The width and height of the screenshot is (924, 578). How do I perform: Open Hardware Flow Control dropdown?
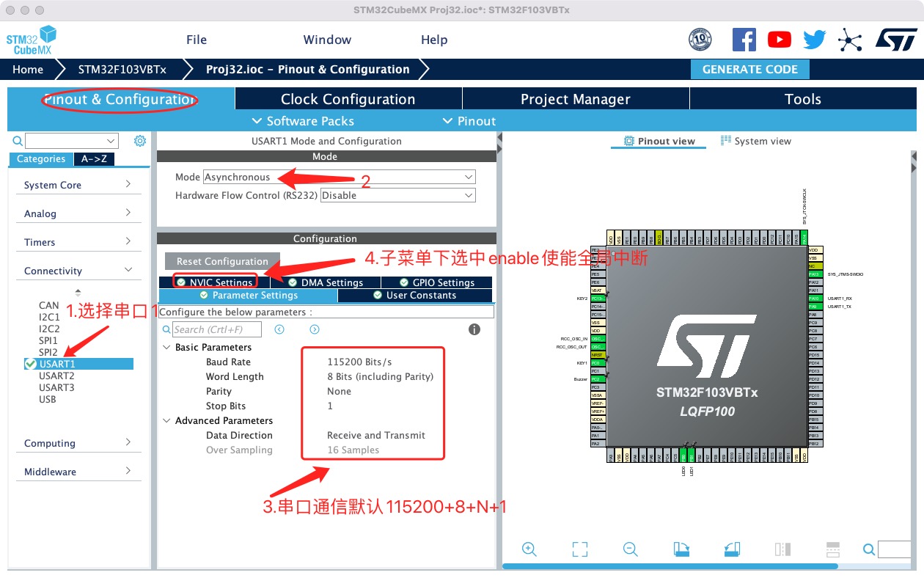(x=398, y=195)
